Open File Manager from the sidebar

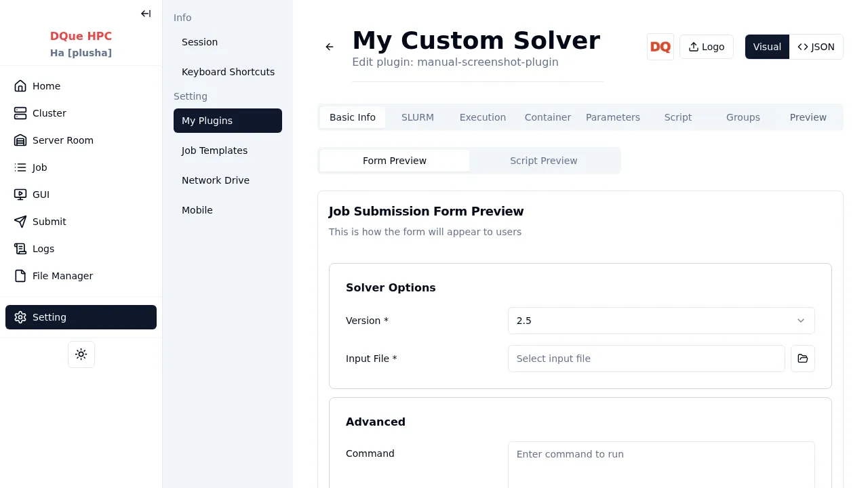(x=62, y=276)
